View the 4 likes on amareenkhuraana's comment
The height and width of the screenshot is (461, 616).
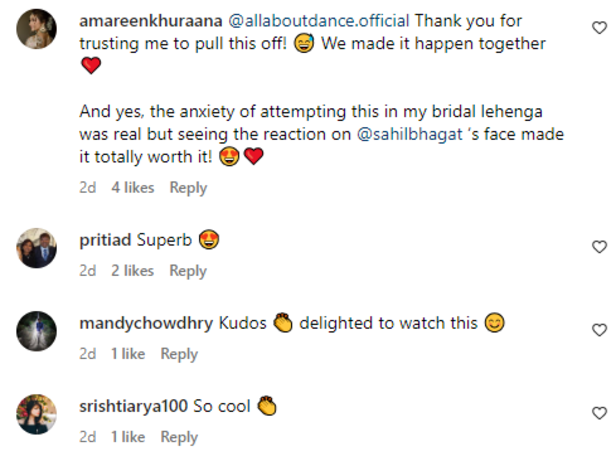click(132, 188)
